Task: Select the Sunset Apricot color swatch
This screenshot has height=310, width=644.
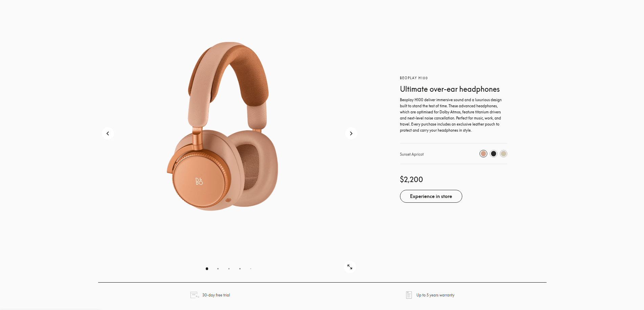Action: (x=483, y=154)
